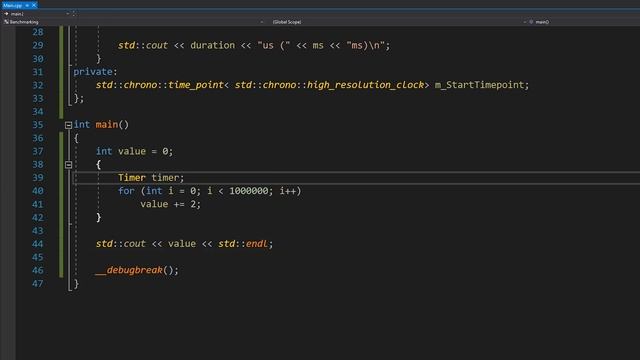
Task: Click the 'main' function name
Action: [107, 124]
